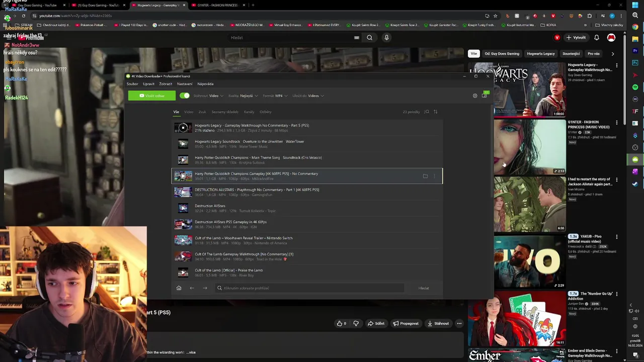
Task: Select the DESTRUCTION ALLSTARS Playthrough Part 1 row
Action: tap(307, 192)
